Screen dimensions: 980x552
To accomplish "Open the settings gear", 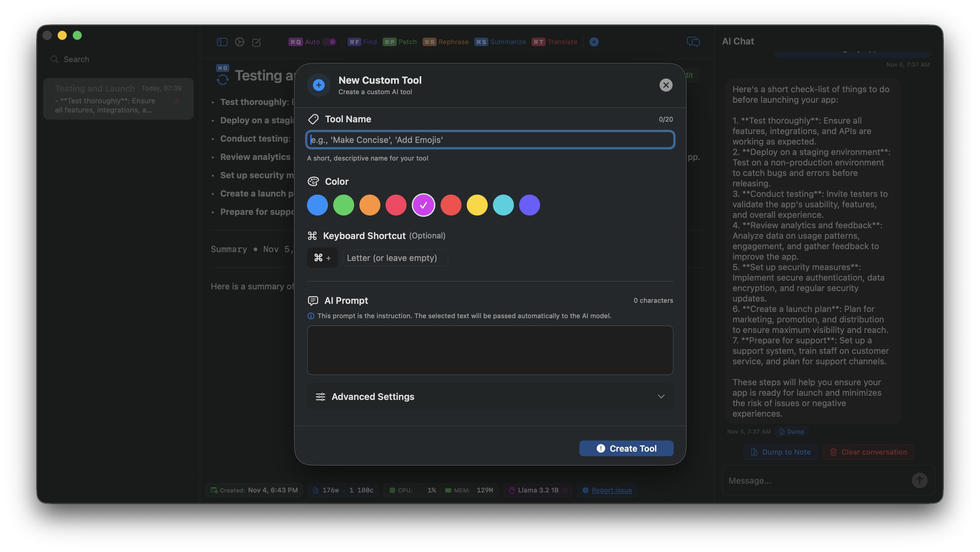I will (x=240, y=42).
